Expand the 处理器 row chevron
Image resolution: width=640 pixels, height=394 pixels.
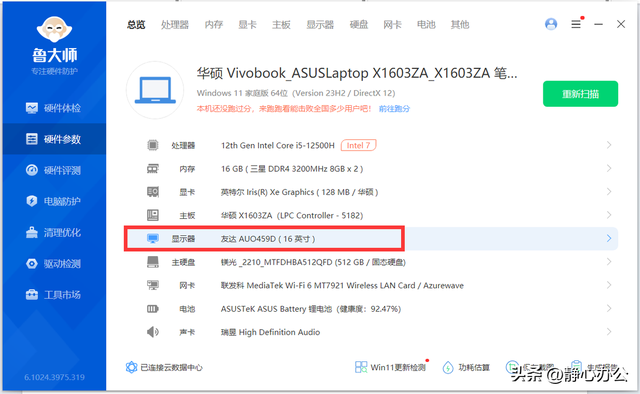pos(609,145)
